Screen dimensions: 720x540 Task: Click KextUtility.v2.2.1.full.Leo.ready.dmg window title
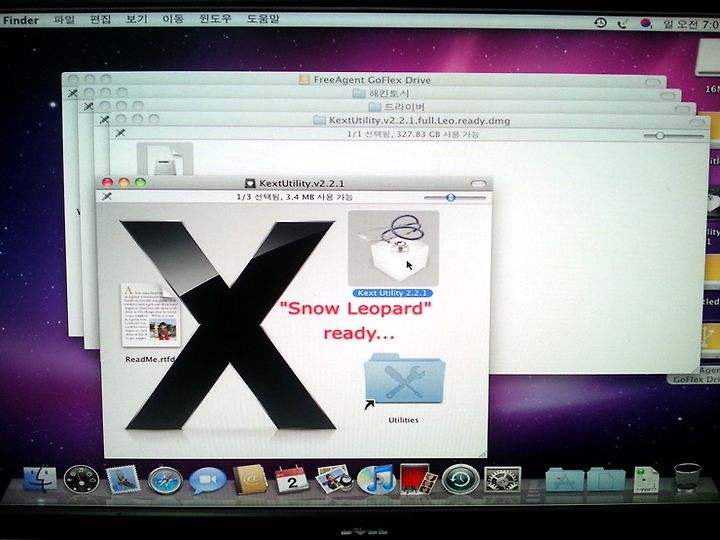pos(419,121)
